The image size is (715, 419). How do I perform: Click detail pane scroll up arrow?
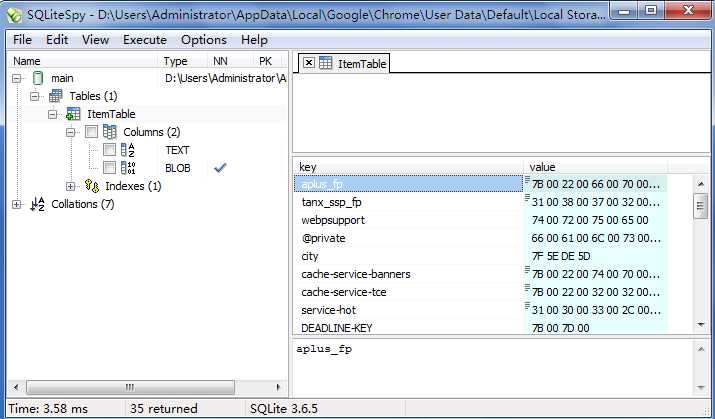coord(701,349)
